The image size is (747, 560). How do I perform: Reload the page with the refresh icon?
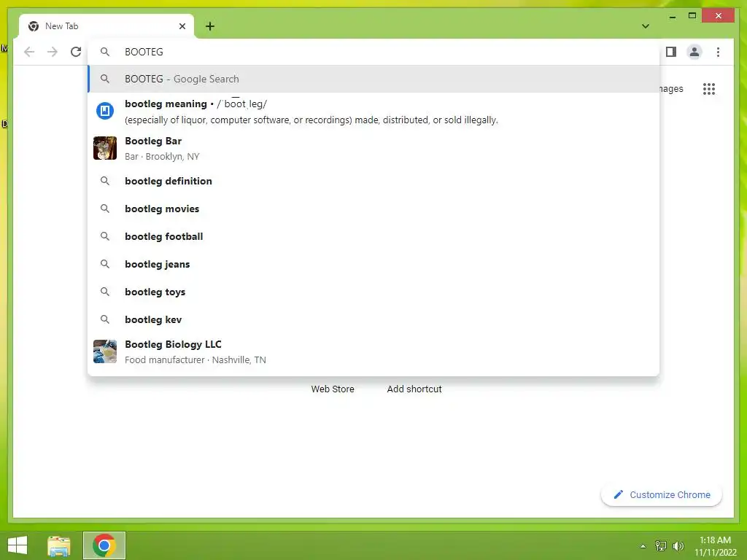[76, 52]
